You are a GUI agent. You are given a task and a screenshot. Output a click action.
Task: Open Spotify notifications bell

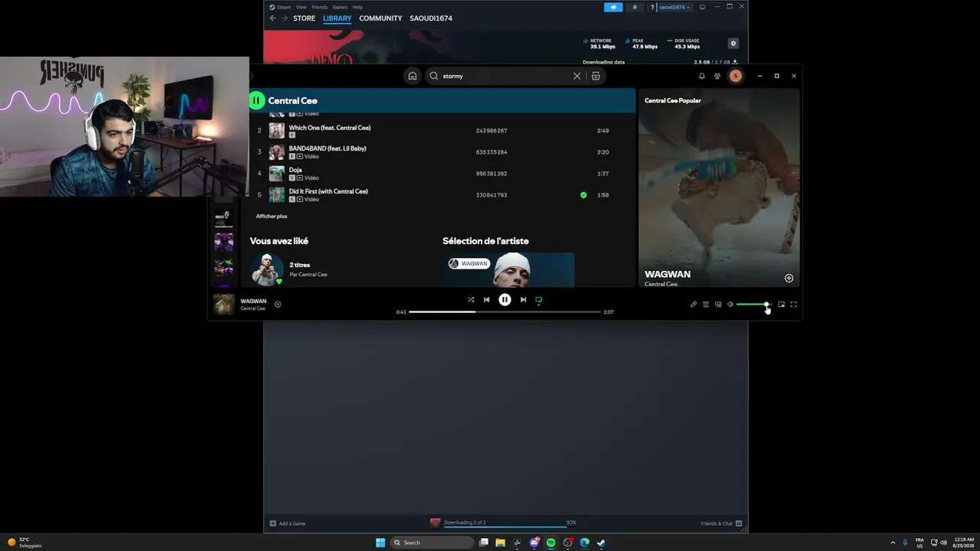[x=702, y=76]
